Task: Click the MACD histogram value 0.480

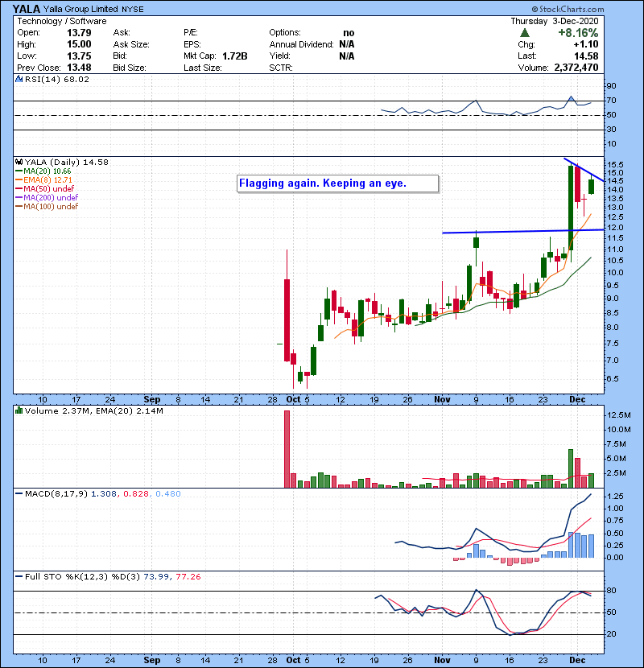Action: (x=168, y=494)
